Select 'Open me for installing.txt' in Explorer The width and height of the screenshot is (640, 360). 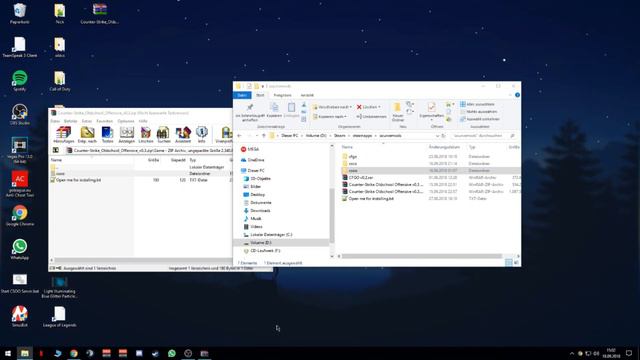368,198
